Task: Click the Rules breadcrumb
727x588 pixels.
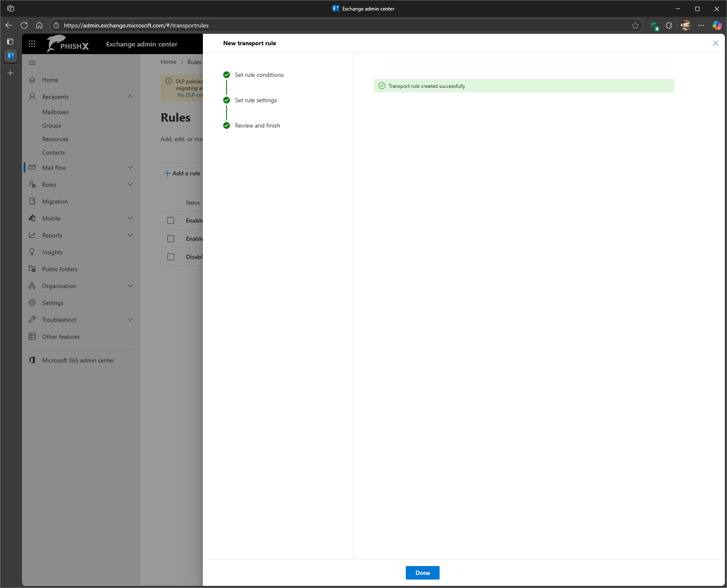Action: click(x=194, y=62)
